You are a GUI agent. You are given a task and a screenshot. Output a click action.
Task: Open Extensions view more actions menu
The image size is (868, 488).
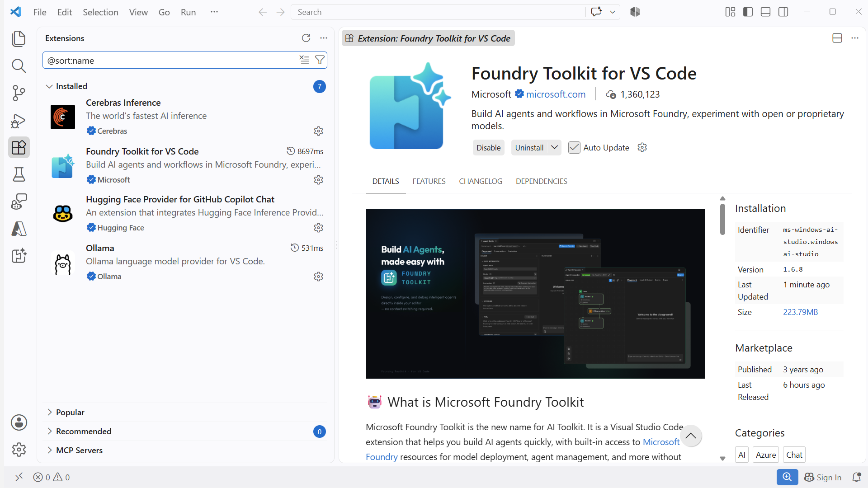pos(324,38)
